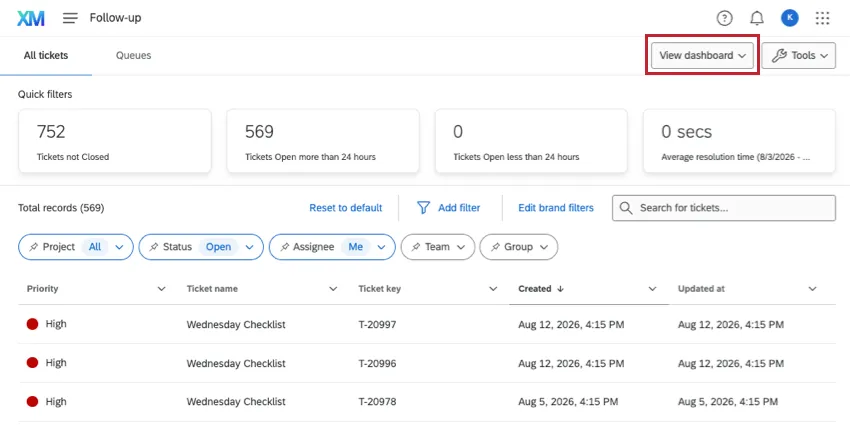
Task: Click the red High priority dot for T-20996
Action: tap(33, 363)
